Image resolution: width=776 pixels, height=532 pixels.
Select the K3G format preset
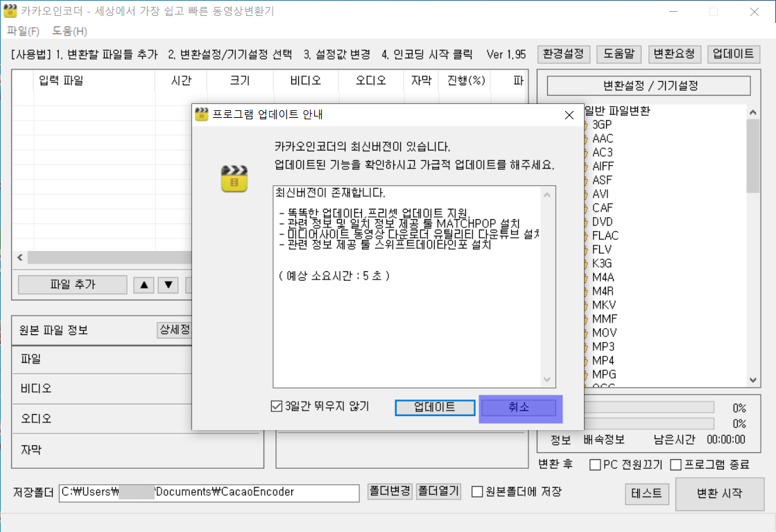coord(602,264)
